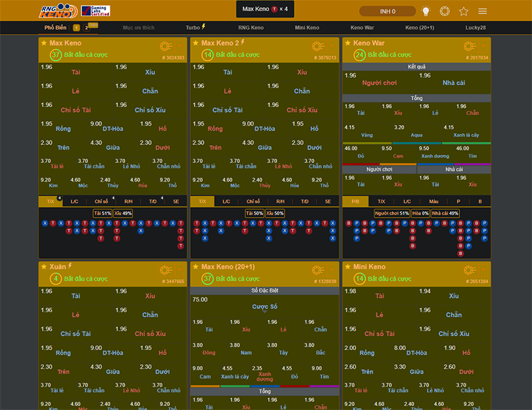Bet on Đỏ color at 46.00 odds

pos(361,156)
